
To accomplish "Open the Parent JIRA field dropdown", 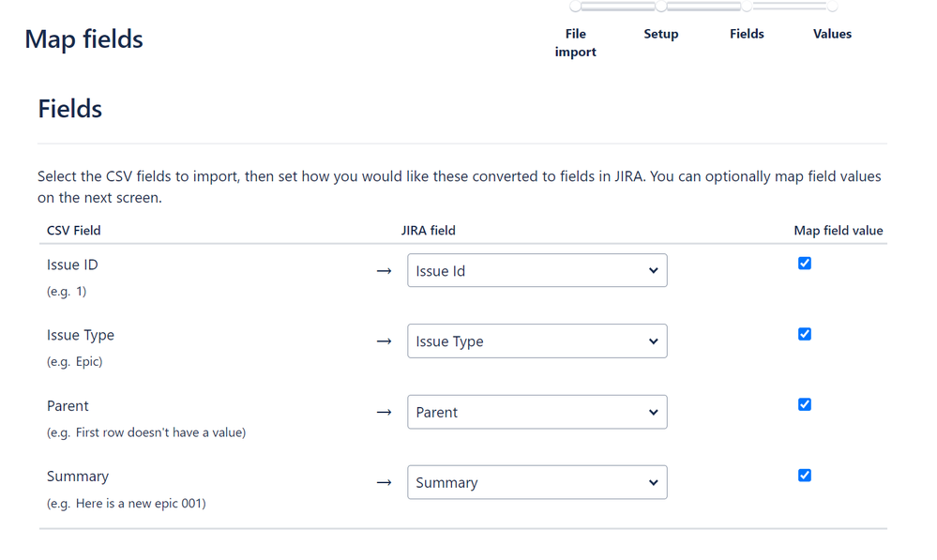I will [x=537, y=412].
